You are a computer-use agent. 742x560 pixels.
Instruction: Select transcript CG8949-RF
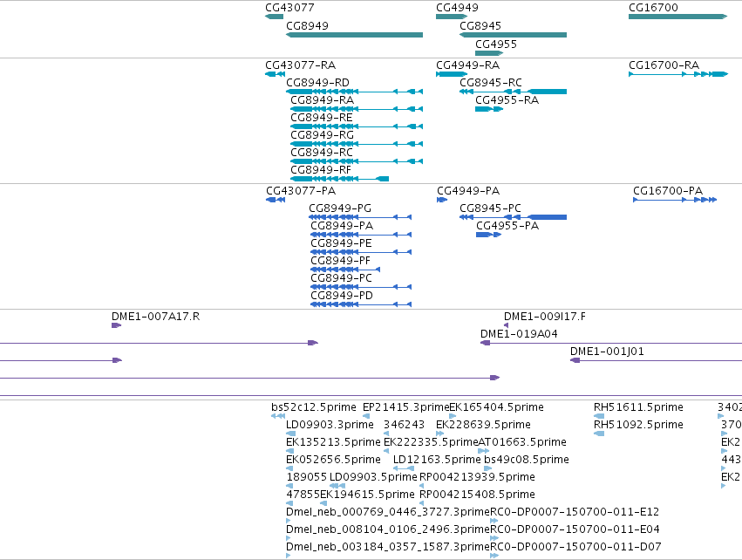click(x=321, y=169)
